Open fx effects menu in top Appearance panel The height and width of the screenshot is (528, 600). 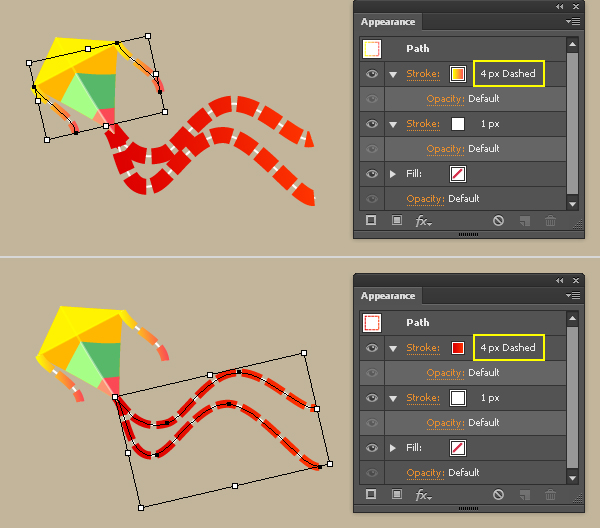(424, 221)
